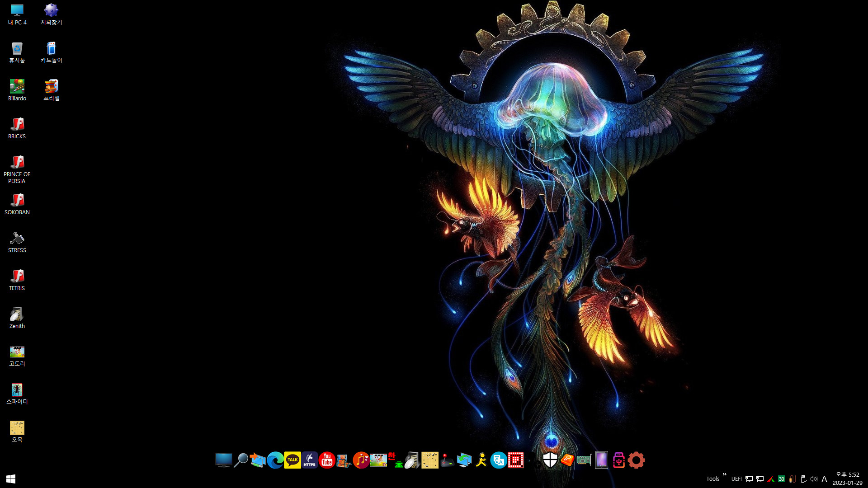This screenshot has height=488, width=868.
Task: Click the monitor icon in the dock
Action: [223, 460]
